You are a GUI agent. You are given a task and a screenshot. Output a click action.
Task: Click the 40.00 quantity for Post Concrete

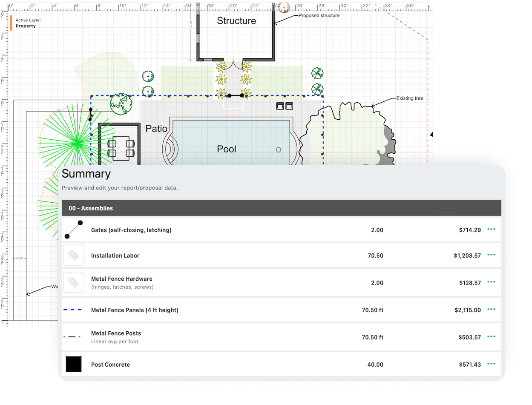tap(375, 365)
